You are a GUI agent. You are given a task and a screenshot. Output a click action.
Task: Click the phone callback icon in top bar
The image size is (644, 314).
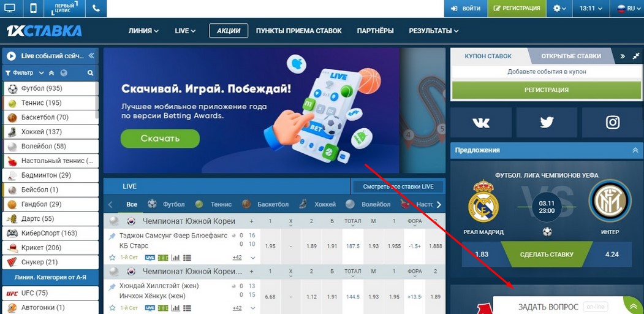(96, 8)
